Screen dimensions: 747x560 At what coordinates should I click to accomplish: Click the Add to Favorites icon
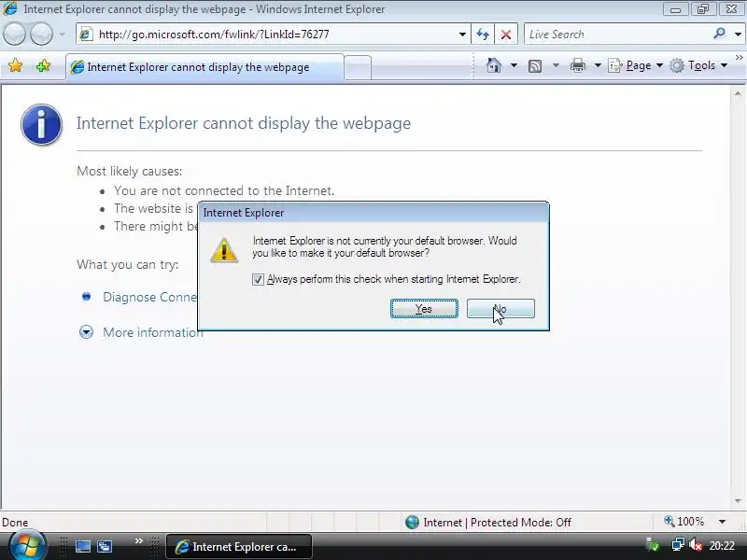pos(43,65)
